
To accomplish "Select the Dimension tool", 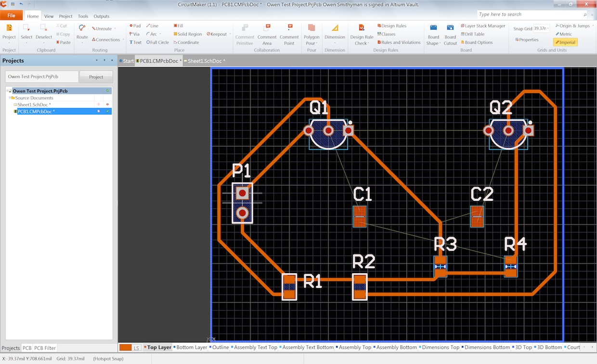I will [x=335, y=35].
